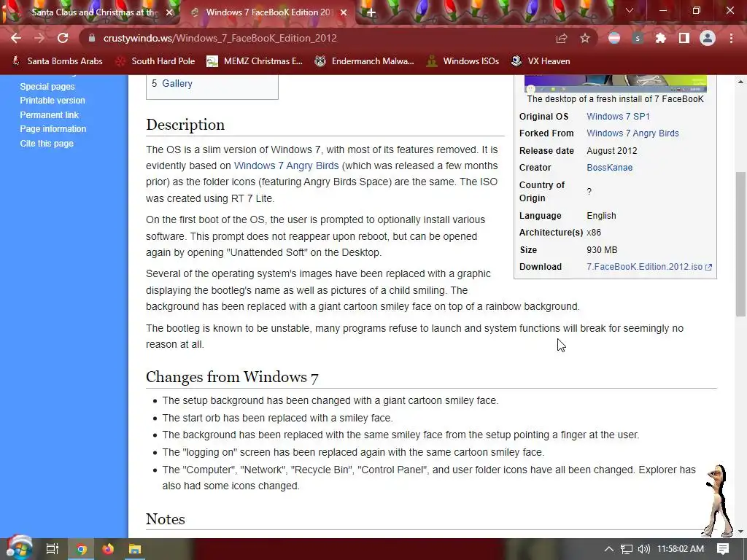
Task: Click the forward navigation arrow
Action: pyautogui.click(x=39, y=38)
